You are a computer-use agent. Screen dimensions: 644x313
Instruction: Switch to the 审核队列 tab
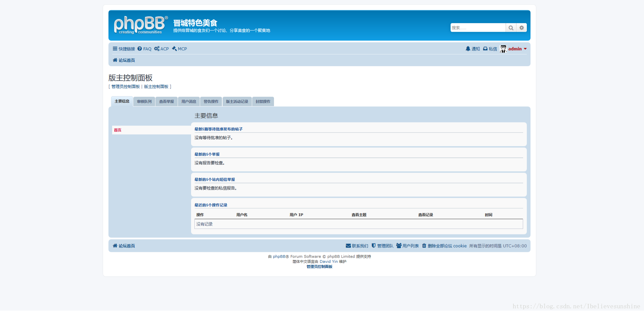144,101
